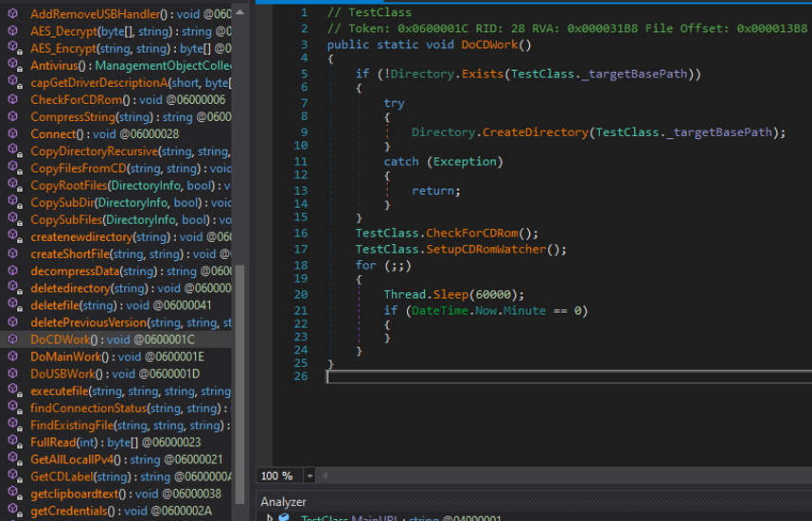The height and width of the screenshot is (521, 812).
Task: Place cursor on empty line 26
Action: point(569,376)
